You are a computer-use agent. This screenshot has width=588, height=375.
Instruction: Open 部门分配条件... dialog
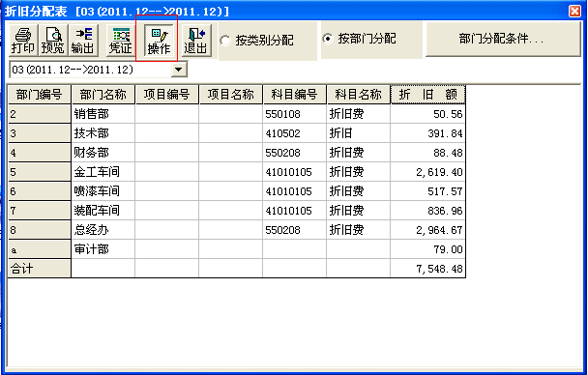pos(503,39)
